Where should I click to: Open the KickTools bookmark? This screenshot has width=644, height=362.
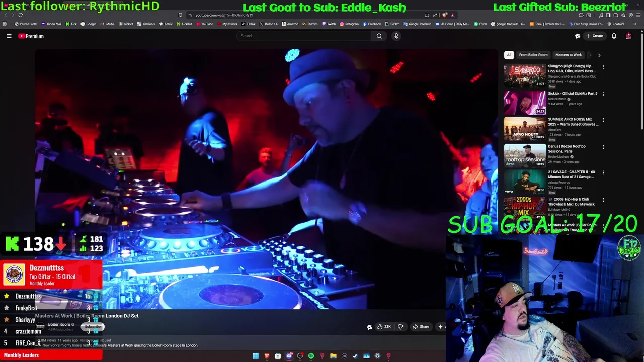[146, 24]
